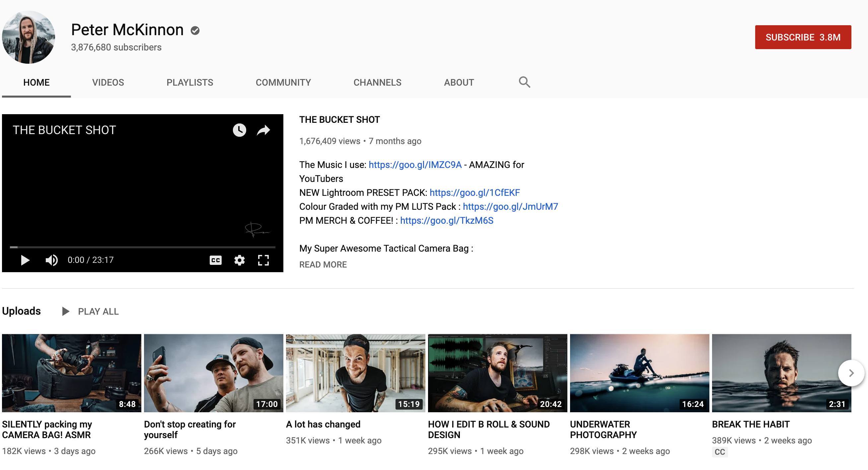
Task: Play the featured video with the play button
Action: pos(25,260)
